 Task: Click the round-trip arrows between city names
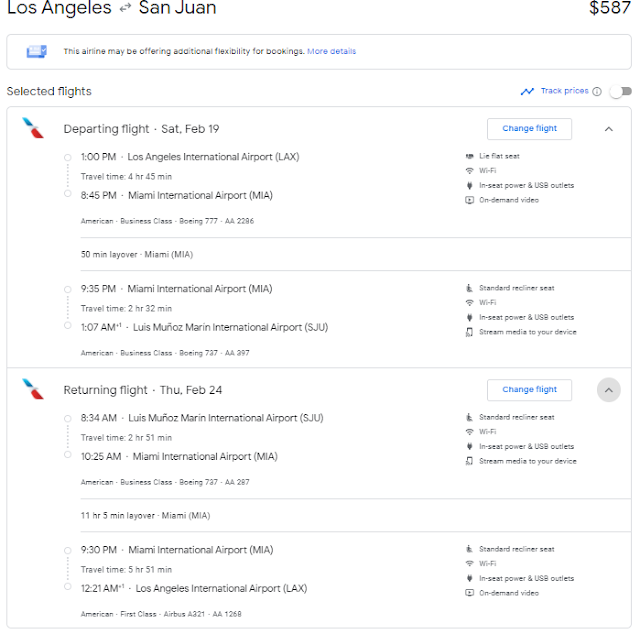click(x=125, y=9)
